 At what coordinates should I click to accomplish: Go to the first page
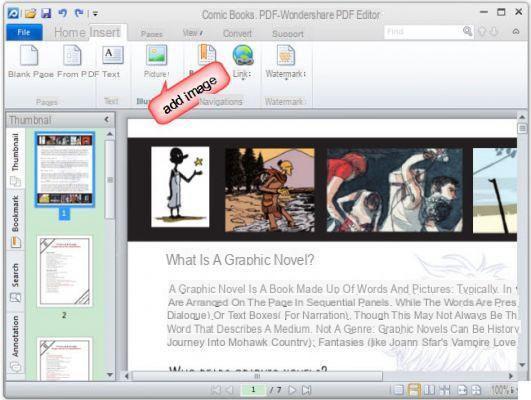click(215, 390)
